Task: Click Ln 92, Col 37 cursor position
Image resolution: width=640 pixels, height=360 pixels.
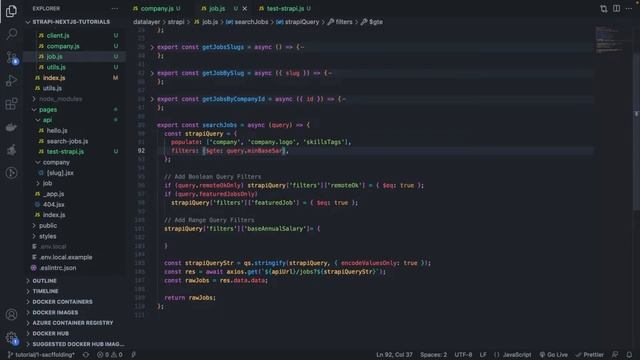Action: 394,355
